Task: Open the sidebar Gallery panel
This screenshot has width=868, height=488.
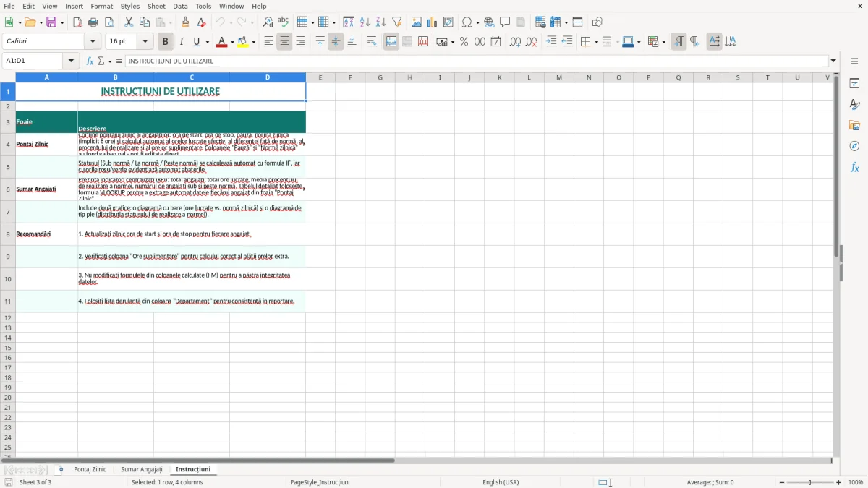Action: coord(855,126)
